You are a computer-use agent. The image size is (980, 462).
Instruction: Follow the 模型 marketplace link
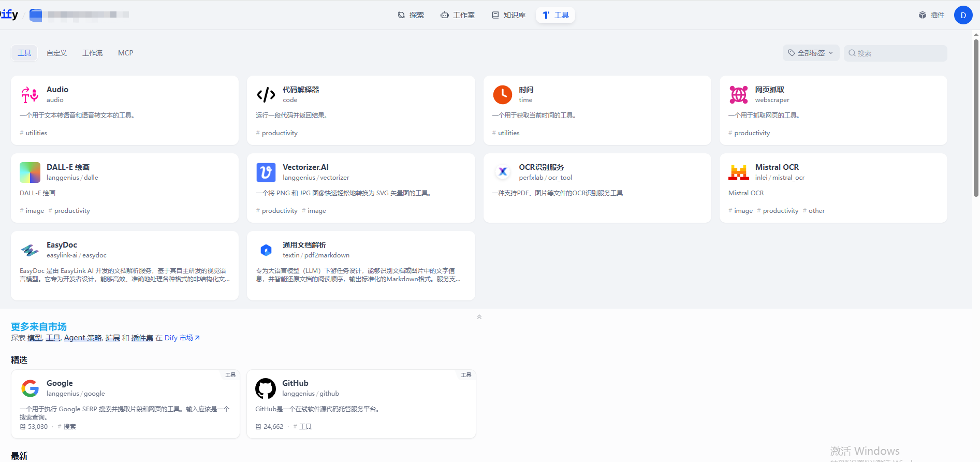(x=35, y=338)
